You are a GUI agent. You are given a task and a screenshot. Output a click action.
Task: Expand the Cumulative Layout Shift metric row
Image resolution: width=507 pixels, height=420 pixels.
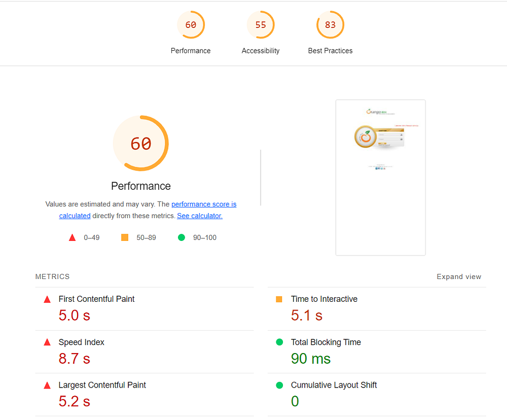pyautogui.click(x=334, y=386)
